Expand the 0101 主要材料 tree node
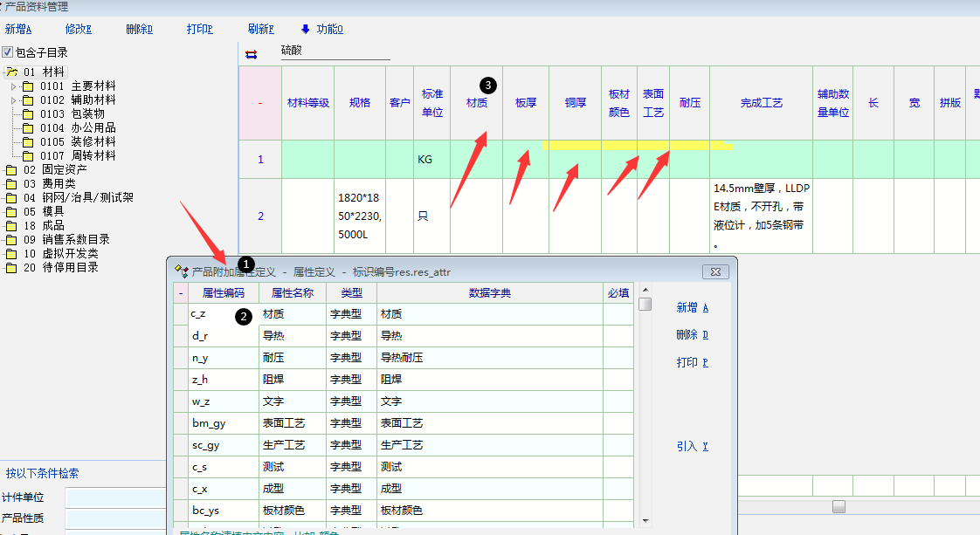Viewport: 980px width, 535px height. pos(13,86)
